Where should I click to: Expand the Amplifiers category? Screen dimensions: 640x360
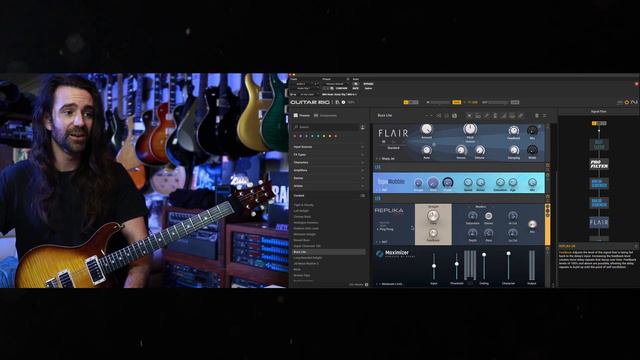click(x=329, y=170)
